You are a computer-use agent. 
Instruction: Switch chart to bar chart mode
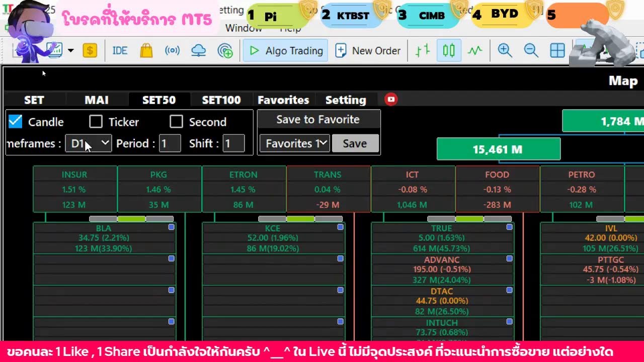(x=423, y=50)
